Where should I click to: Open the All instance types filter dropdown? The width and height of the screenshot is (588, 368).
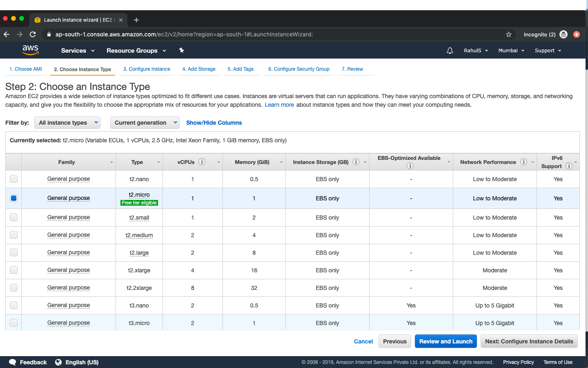coord(67,123)
